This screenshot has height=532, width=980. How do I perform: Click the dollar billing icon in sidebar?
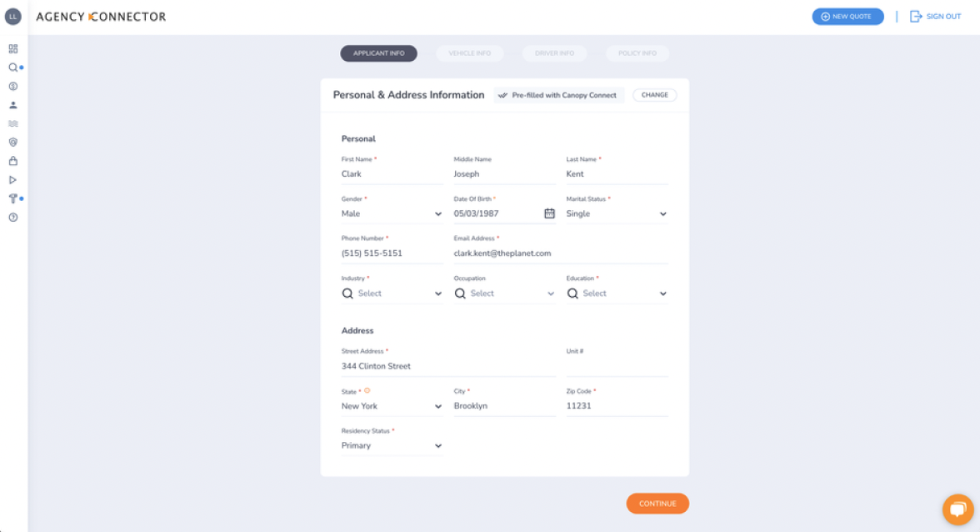click(13, 86)
